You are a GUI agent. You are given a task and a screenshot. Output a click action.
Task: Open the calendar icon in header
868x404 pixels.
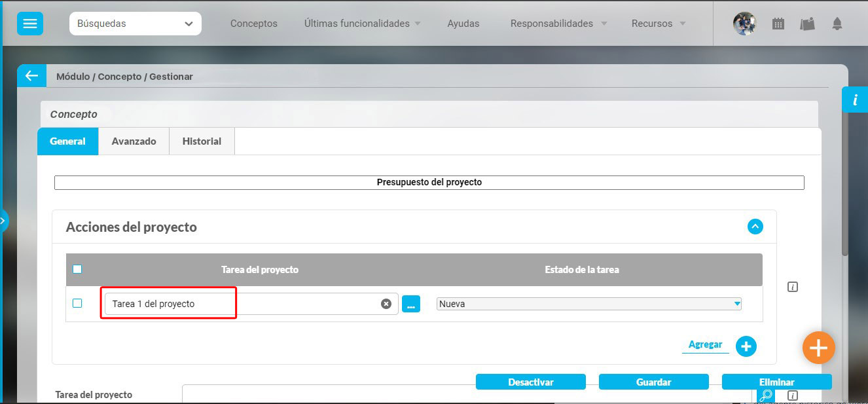pyautogui.click(x=778, y=24)
